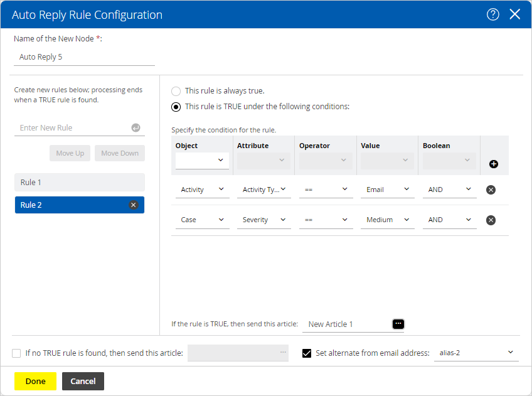532x396 pixels.
Task: Click the disabled ellipsis in no-TRUE-rule article field
Action: pos(283,352)
